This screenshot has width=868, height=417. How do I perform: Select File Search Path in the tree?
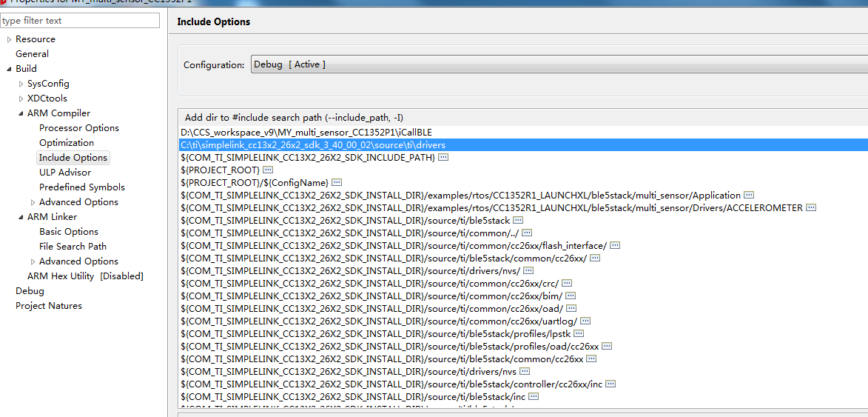tap(73, 247)
